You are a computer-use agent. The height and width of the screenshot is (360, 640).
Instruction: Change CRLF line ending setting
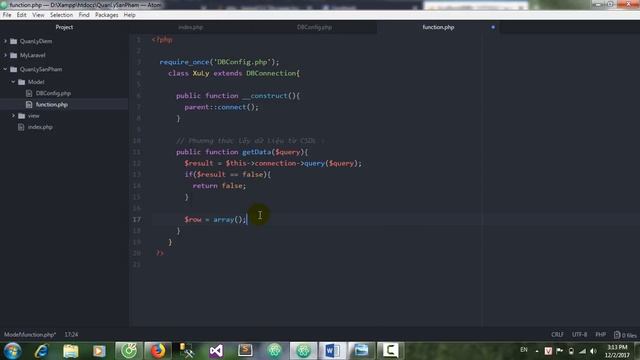coord(557,335)
